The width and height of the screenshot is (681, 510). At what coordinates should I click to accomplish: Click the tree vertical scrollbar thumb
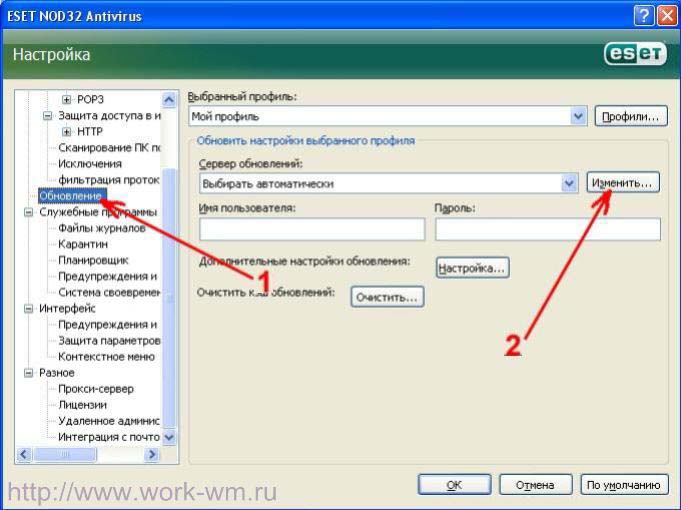tap(169, 298)
